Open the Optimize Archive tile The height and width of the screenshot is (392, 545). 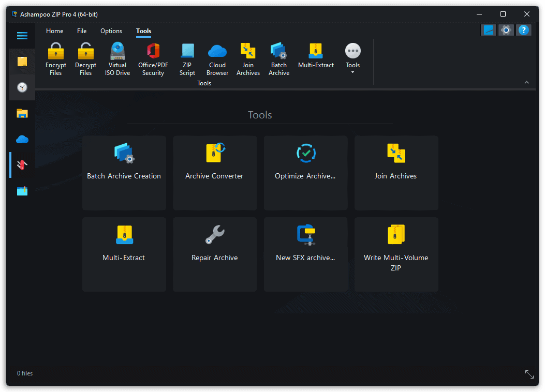(x=305, y=173)
